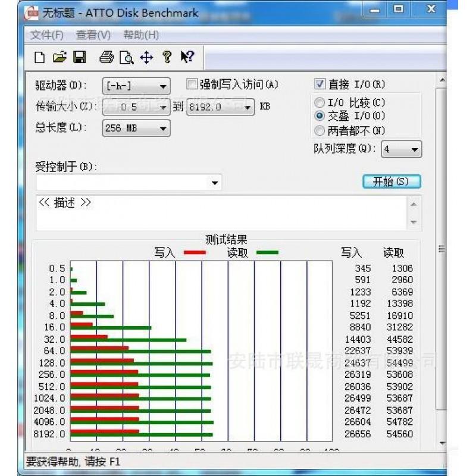The height and width of the screenshot is (476, 476).
Task: Expand the 受控制于 dropdown
Action: (x=215, y=183)
